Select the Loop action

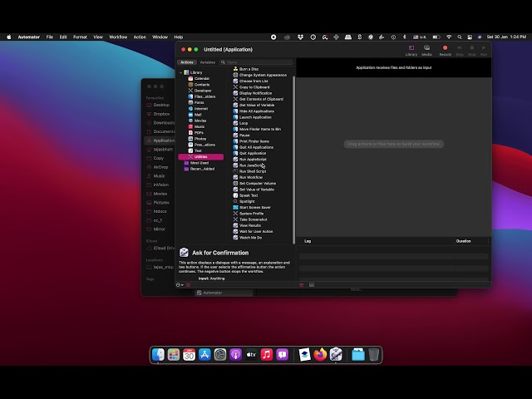(244, 124)
